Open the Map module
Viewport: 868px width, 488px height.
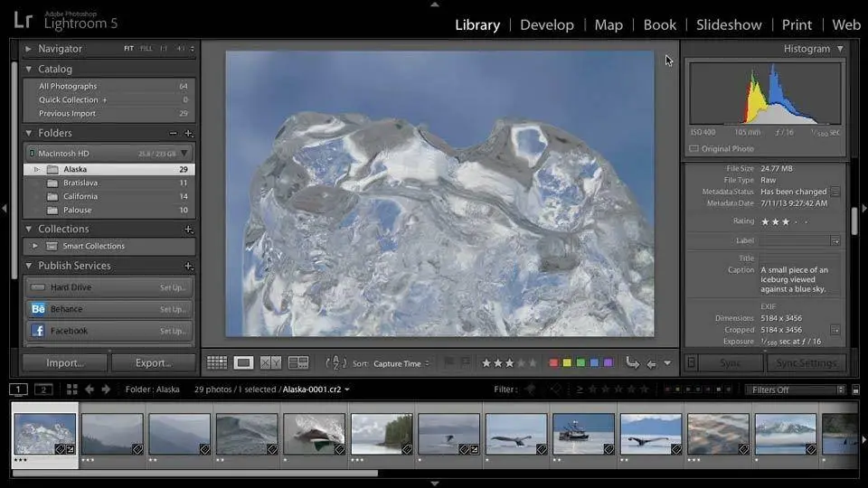(609, 25)
